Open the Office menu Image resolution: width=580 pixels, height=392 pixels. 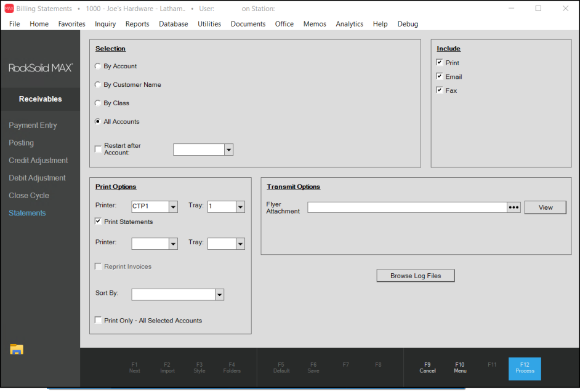coord(284,24)
